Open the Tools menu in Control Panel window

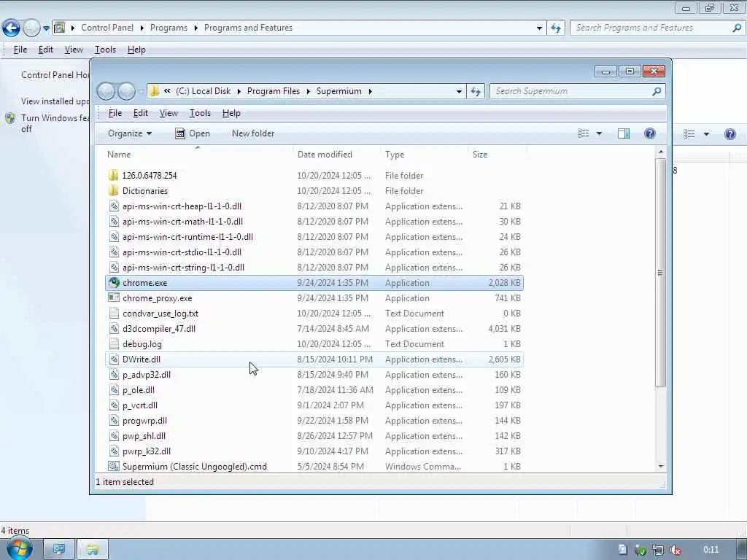(x=105, y=50)
